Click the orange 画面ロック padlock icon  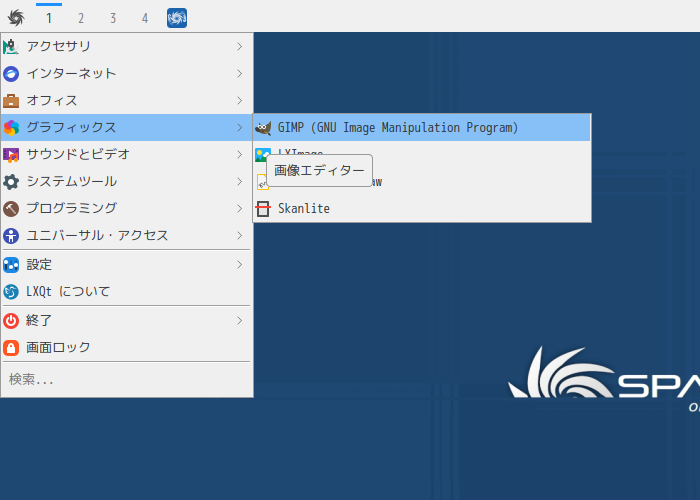pos(11,348)
